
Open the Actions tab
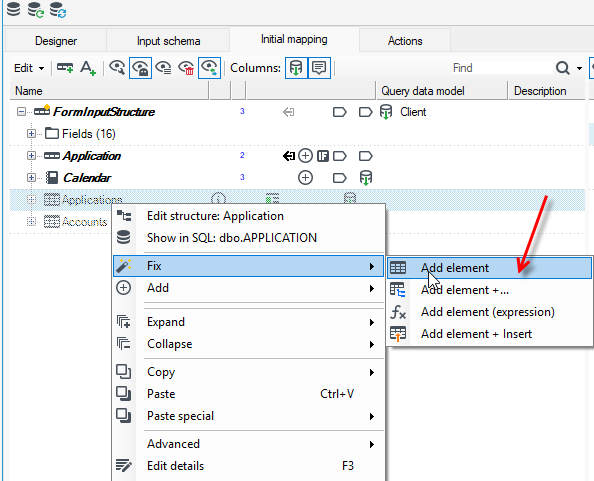point(405,41)
